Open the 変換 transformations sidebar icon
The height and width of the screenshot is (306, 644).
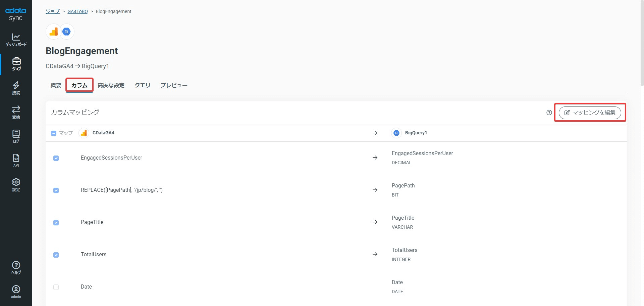pos(16,112)
